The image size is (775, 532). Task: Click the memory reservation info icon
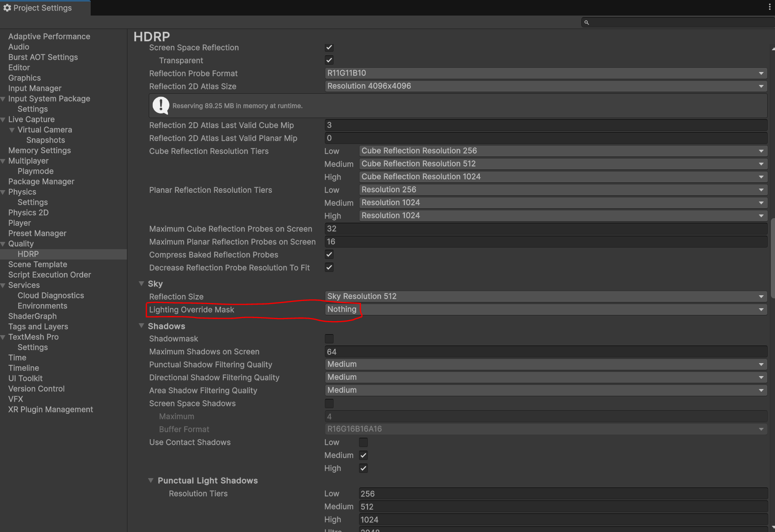coord(161,105)
